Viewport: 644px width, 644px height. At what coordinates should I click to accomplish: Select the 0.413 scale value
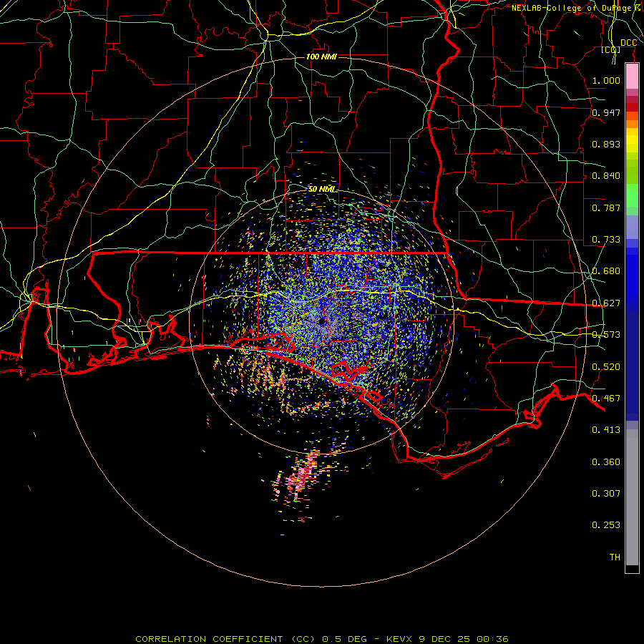coord(606,430)
